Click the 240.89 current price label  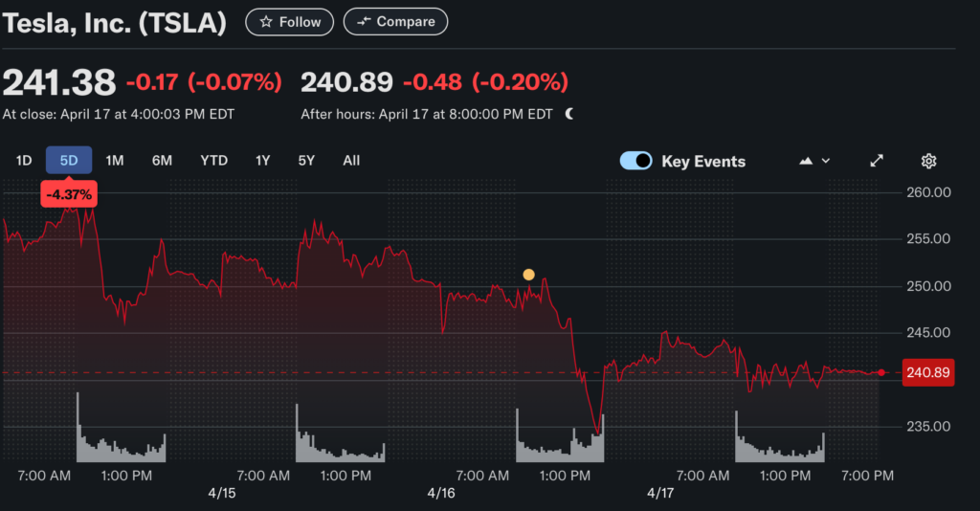coord(927,372)
